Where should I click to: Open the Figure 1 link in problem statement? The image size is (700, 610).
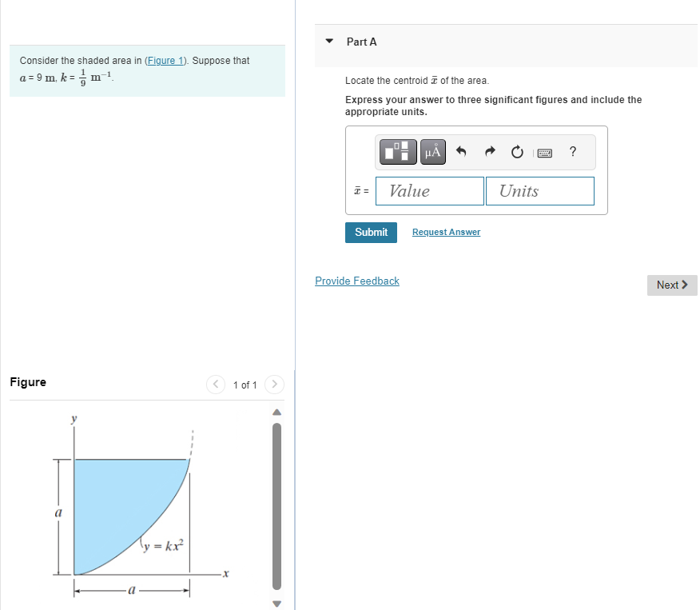(165, 60)
